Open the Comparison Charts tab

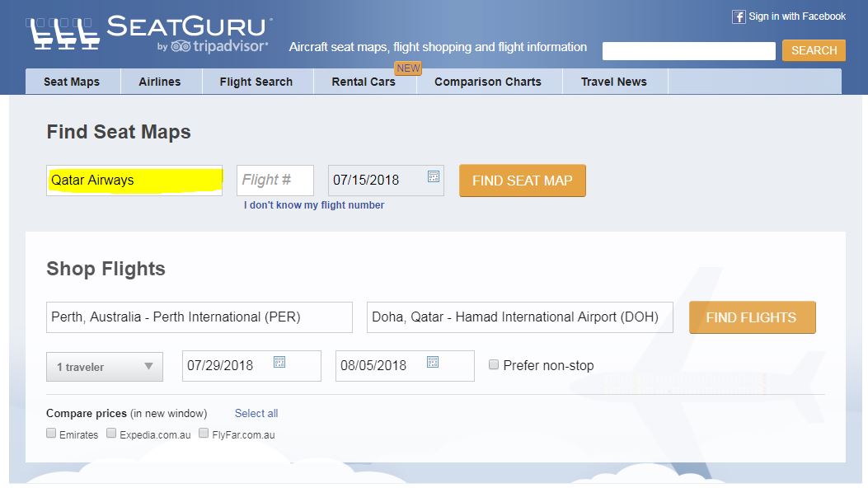click(488, 82)
